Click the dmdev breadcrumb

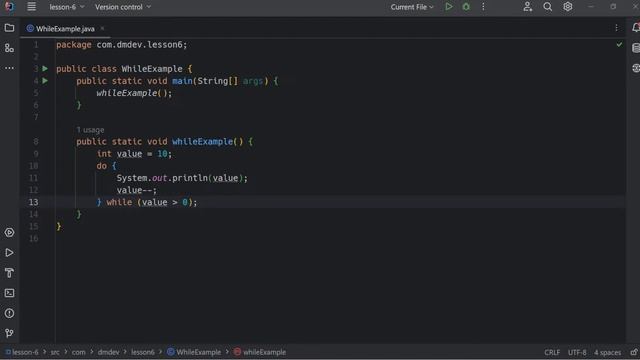[x=108, y=352]
